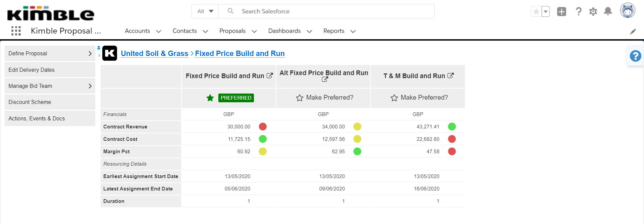Focus the Search Salesforce field

(x=326, y=11)
